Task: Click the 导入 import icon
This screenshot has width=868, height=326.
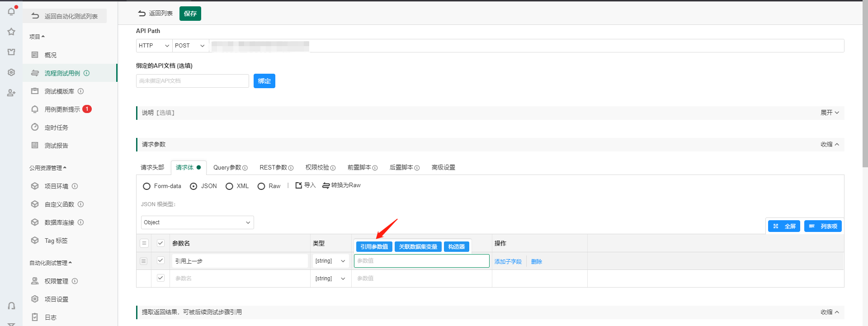Action: coord(298,185)
